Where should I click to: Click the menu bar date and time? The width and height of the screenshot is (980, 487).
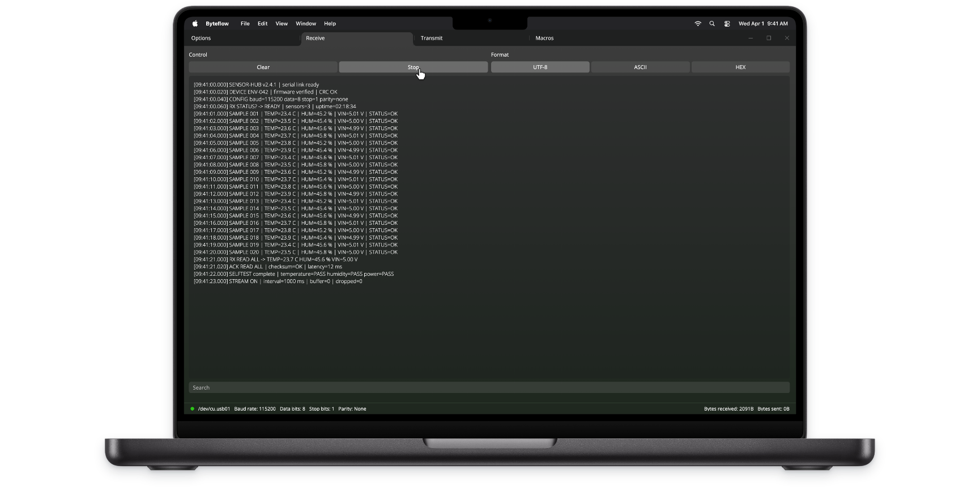pyautogui.click(x=763, y=24)
